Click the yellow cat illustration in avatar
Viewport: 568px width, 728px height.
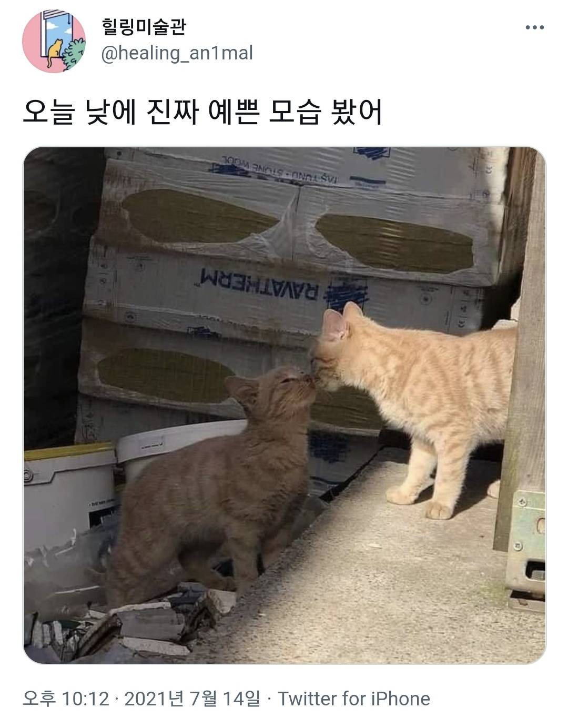click(54, 53)
